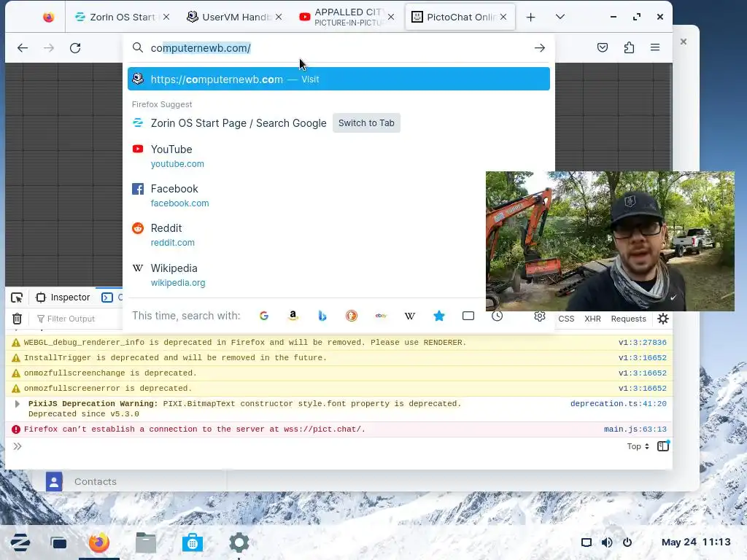Open the Settings gear in taskbar

click(239, 542)
